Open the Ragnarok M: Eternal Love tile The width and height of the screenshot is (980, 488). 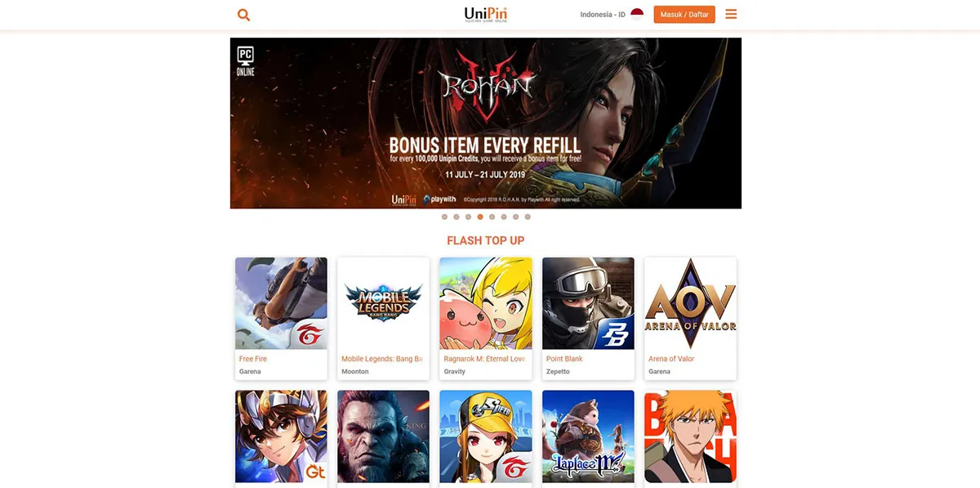click(x=486, y=319)
